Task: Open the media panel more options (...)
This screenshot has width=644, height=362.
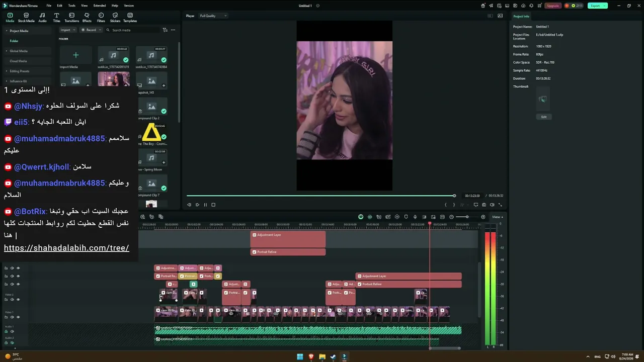Action: click(173, 30)
